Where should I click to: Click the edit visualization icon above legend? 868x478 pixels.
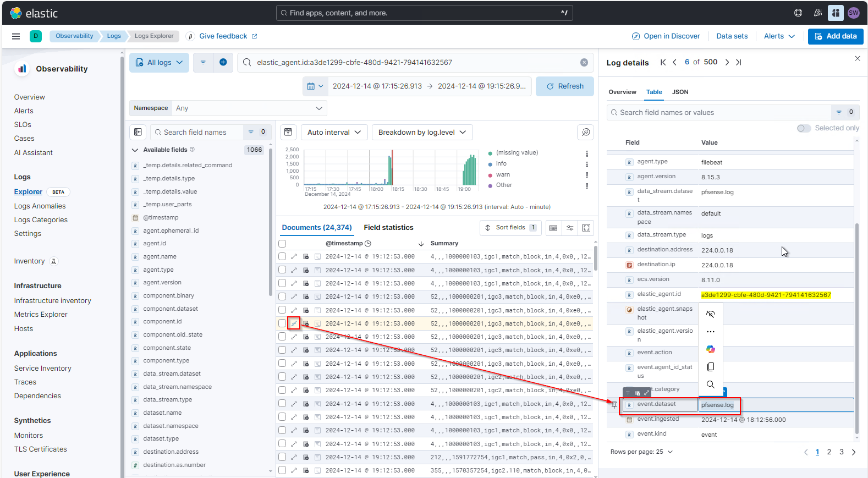pyautogui.click(x=586, y=132)
